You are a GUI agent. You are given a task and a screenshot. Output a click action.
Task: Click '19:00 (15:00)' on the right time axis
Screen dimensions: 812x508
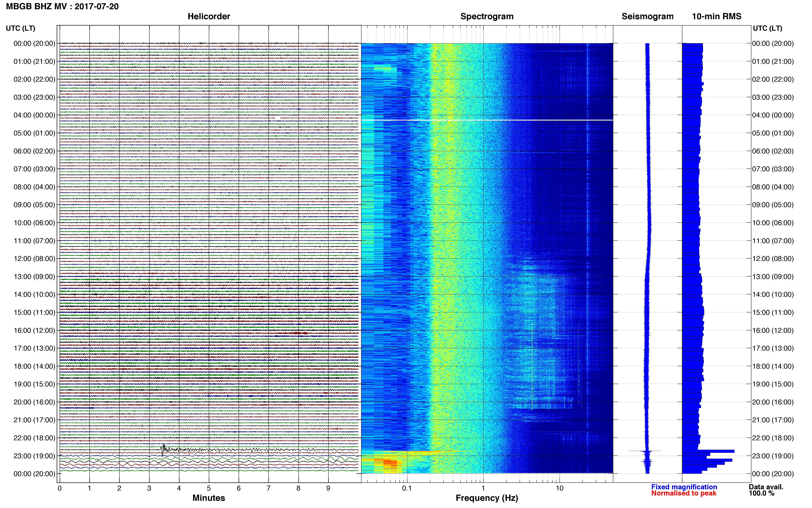pos(773,384)
